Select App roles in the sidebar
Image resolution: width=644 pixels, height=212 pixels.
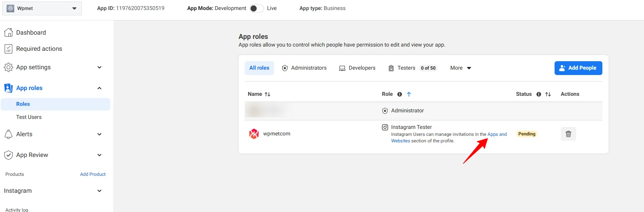(x=29, y=88)
